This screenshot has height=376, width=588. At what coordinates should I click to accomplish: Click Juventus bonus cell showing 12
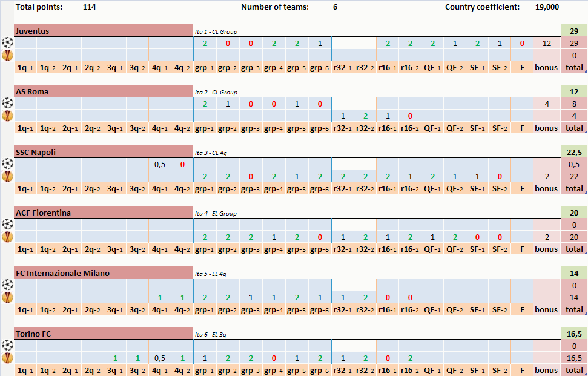[x=547, y=43]
